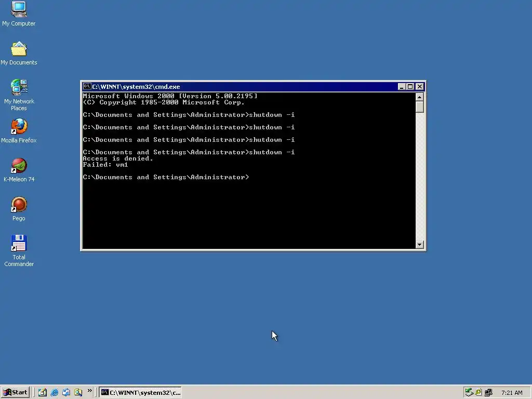Click 'Access is denied.' output line
Viewport: 532px width, 399px height.
click(x=118, y=158)
